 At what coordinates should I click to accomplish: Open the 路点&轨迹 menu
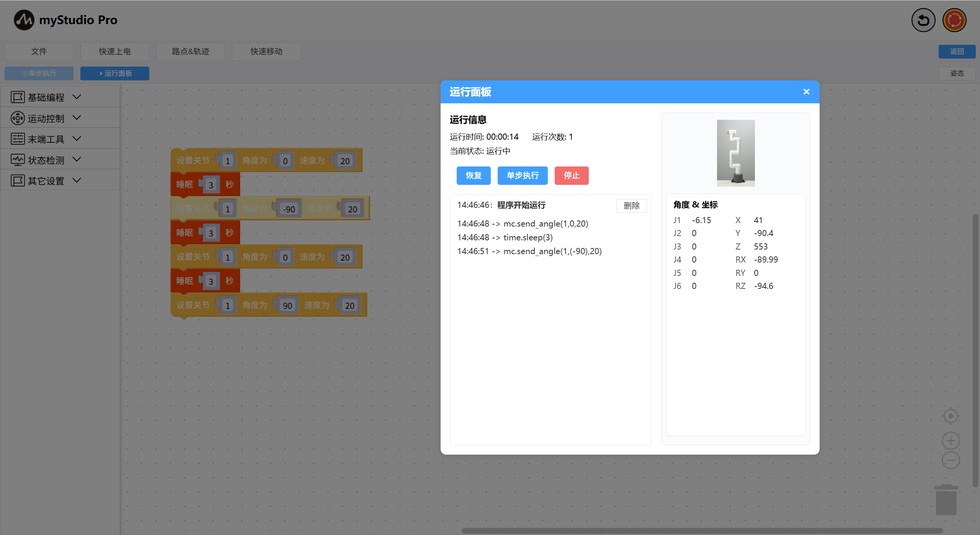[x=190, y=51]
